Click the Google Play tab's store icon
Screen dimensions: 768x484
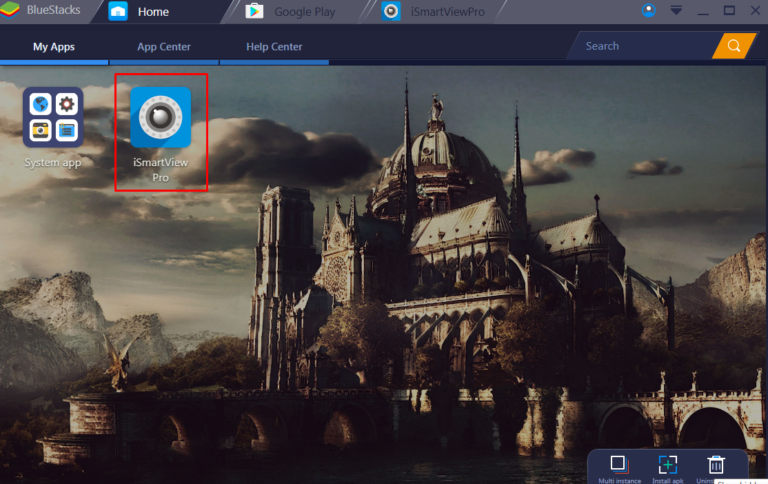(x=254, y=12)
